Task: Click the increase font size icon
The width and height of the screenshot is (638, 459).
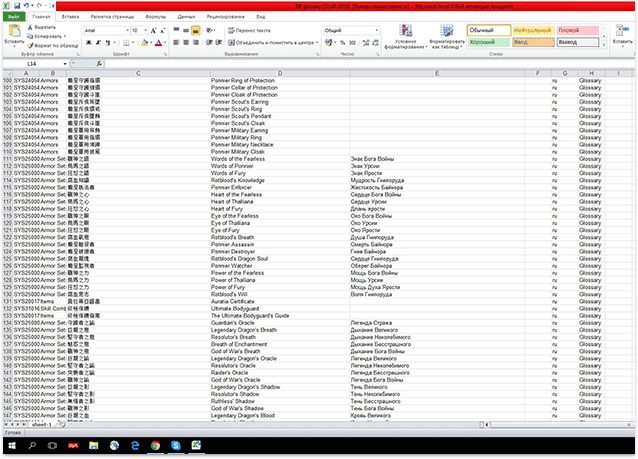Action: pyautogui.click(x=153, y=31)
